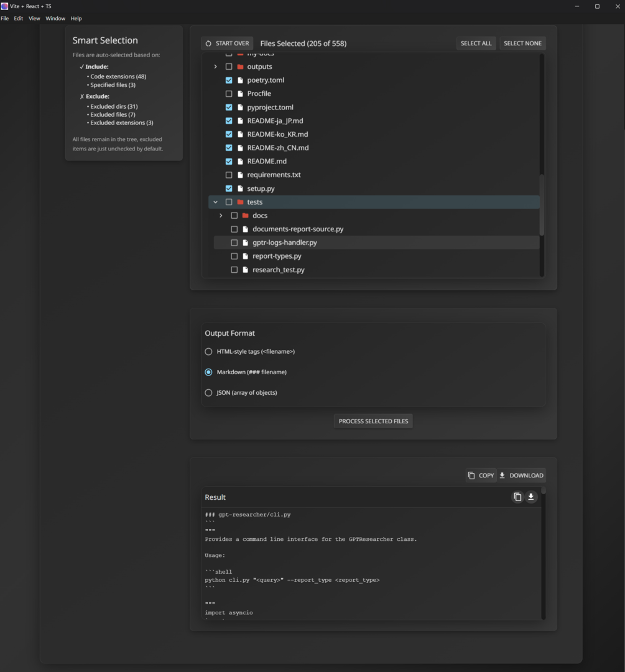Click 'Code extensions (48)' text
The width and height of the screenshot is (625, 672).
[x=118, y=76]
